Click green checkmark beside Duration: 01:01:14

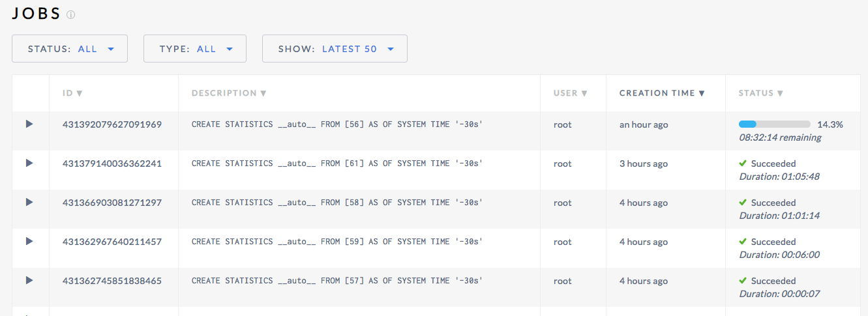(743, 202)
